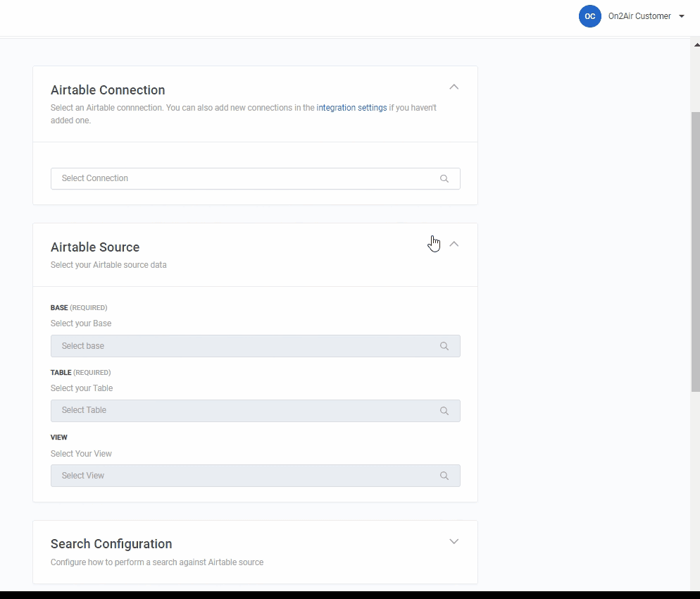Click the Select Connection field

click(x=246, y=178)
